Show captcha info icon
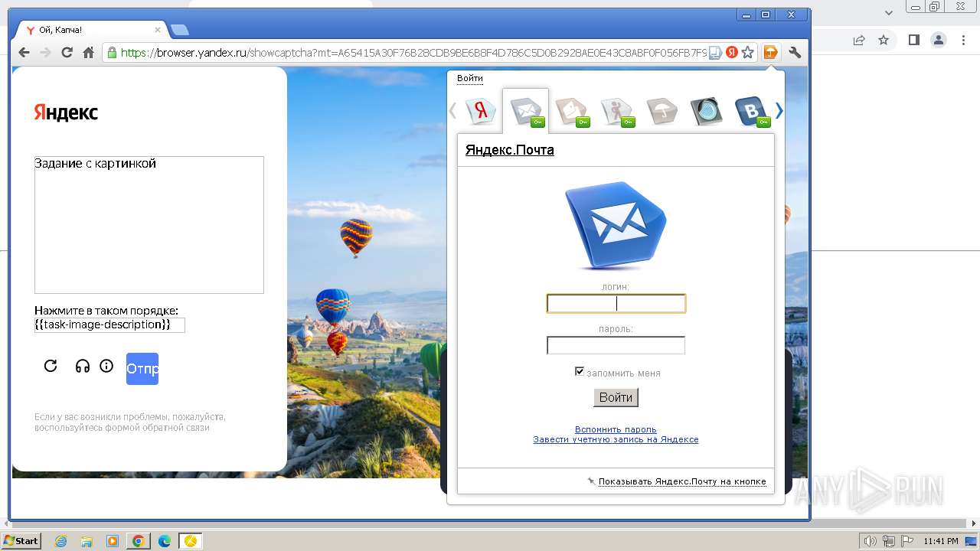This screenshot has width=980, height=551. click(106, 366)
